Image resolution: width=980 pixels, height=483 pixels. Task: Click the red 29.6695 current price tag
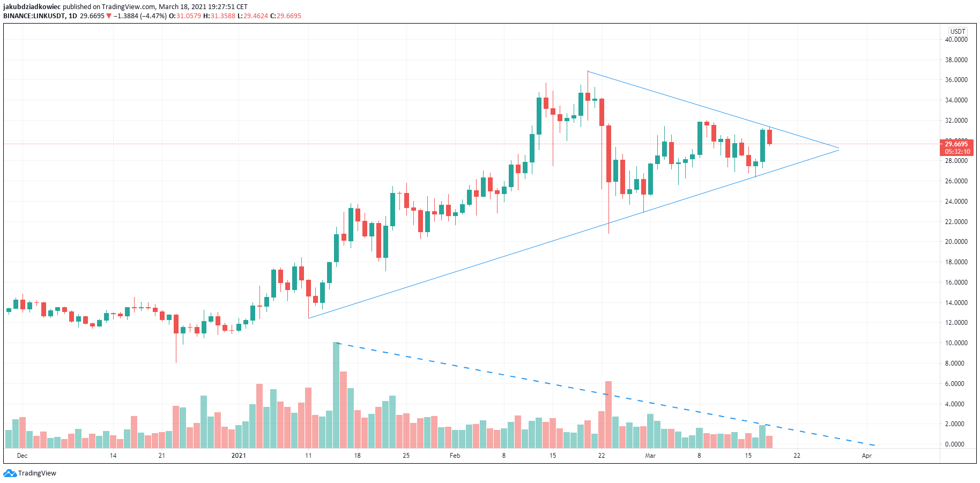[x=956, y=147]
